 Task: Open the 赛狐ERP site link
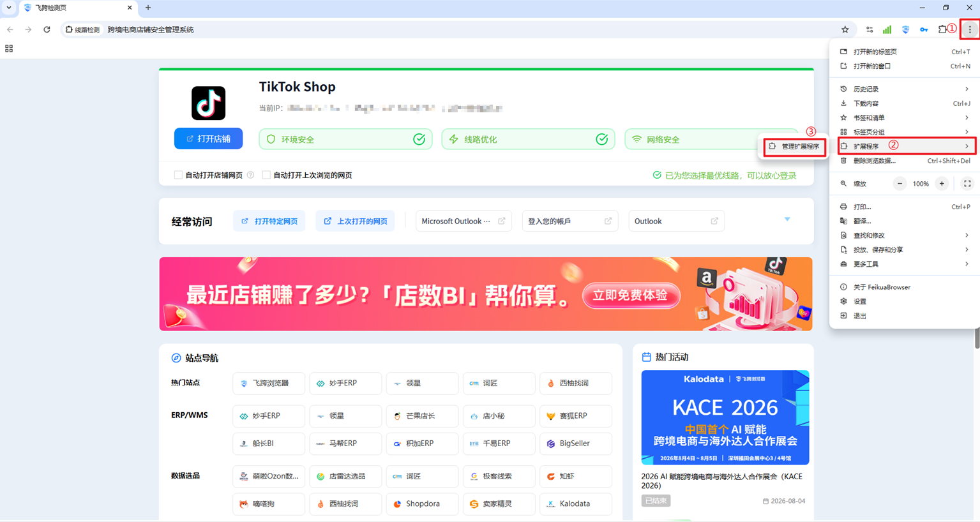[575, 416]
